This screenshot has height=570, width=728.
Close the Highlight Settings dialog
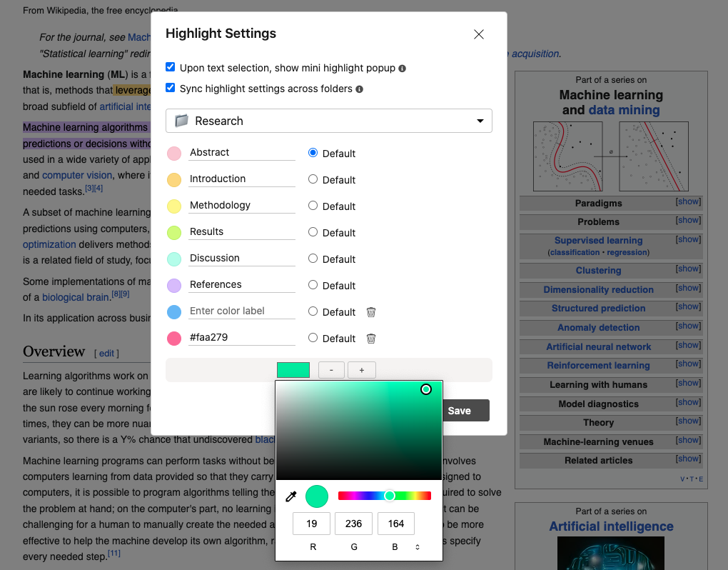tap(479, 34)
